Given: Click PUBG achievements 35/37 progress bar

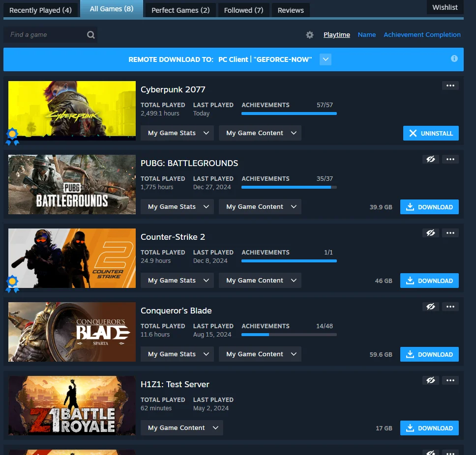Looking at the screenshot, I should tap(289, 187).
